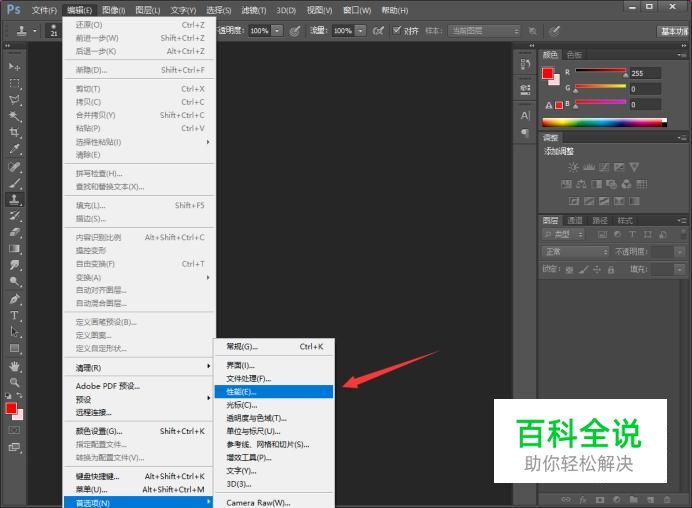Select the Eraser tool

point(14,232)
